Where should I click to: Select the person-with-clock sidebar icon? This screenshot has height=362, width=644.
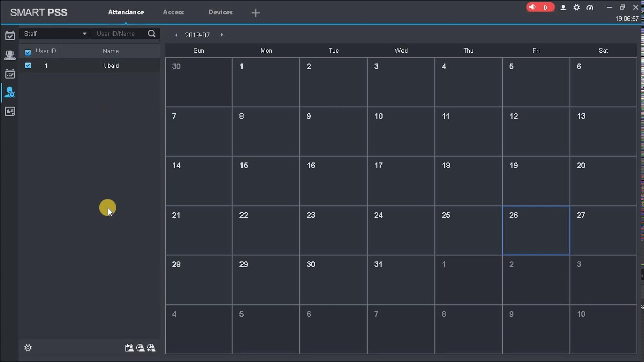tap(10, 93)
